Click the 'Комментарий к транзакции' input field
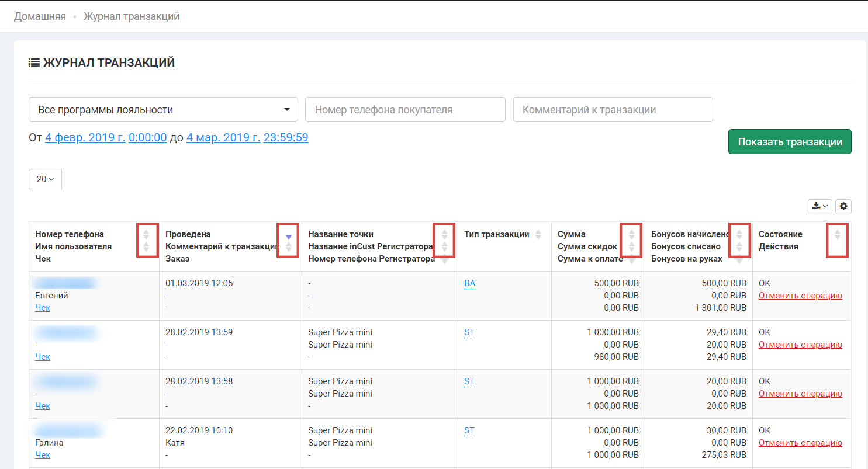Screen dimensions: 868x469 [613, 110]
